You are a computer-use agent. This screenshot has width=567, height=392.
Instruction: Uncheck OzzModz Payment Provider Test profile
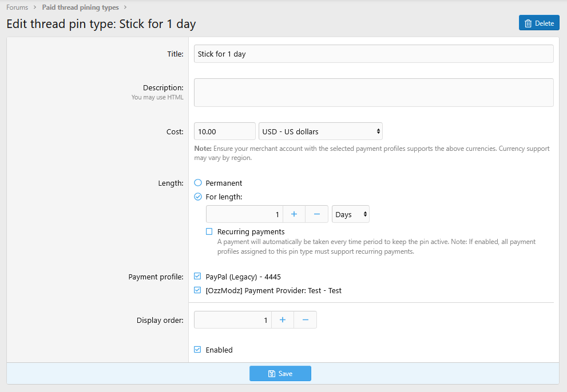pyautogui.click(x=197, y=290)
